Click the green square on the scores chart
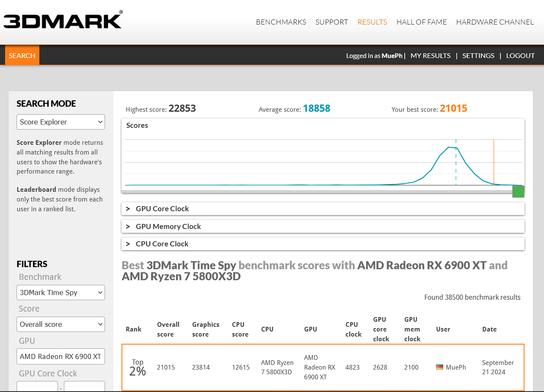The width and height of the screenshot is (544, 392). pos(518,191)
